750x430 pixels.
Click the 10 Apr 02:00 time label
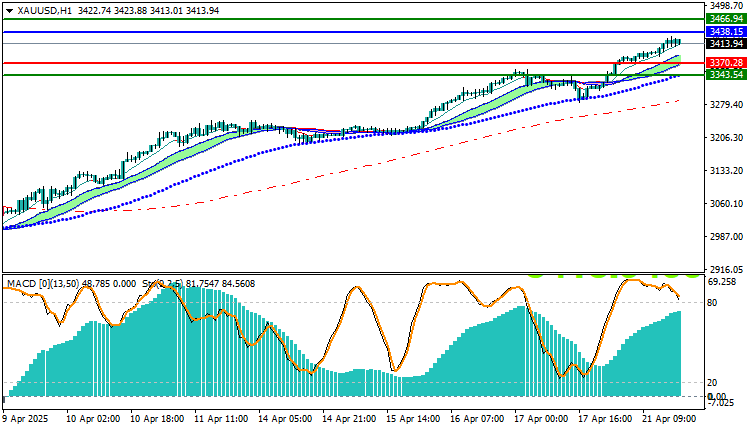pos(93,419)
